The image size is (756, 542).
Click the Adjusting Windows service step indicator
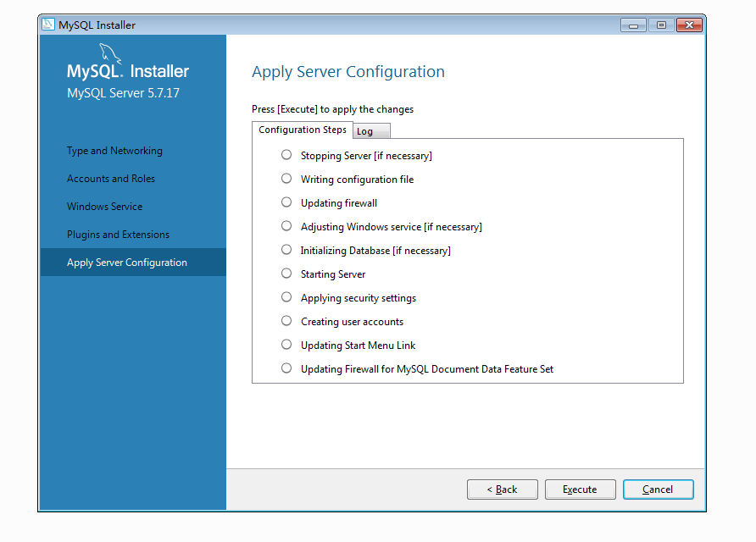pos(286,225)
